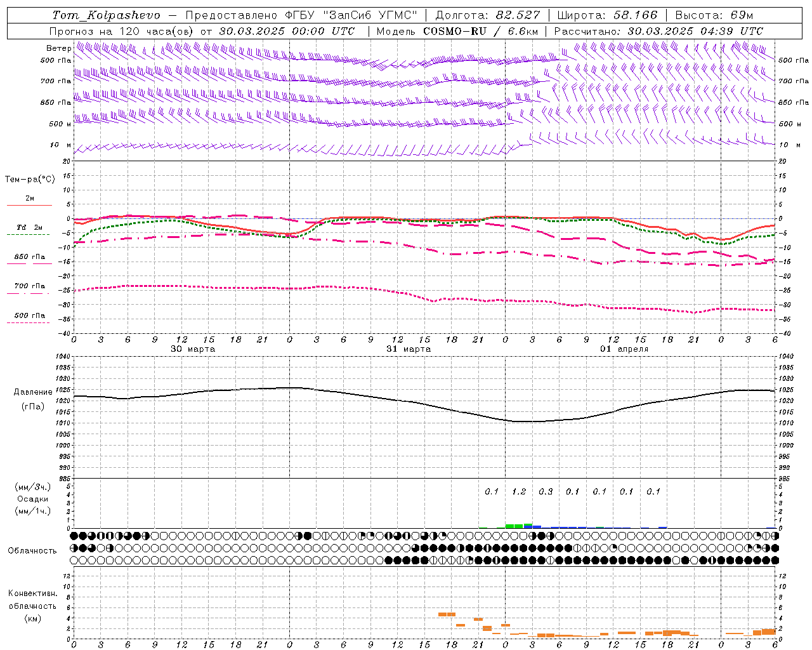Click the "Тем-ра(°C)" temperature label

pos(30,180)
